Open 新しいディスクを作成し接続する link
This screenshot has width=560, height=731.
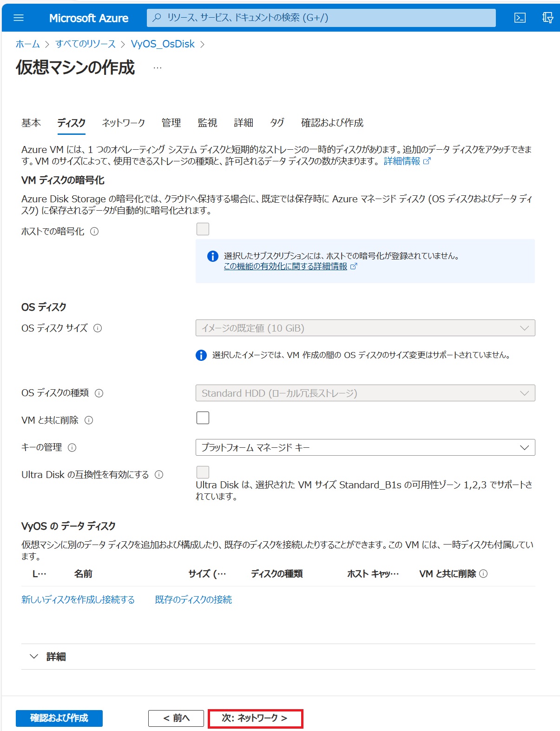tap(78, 600)
